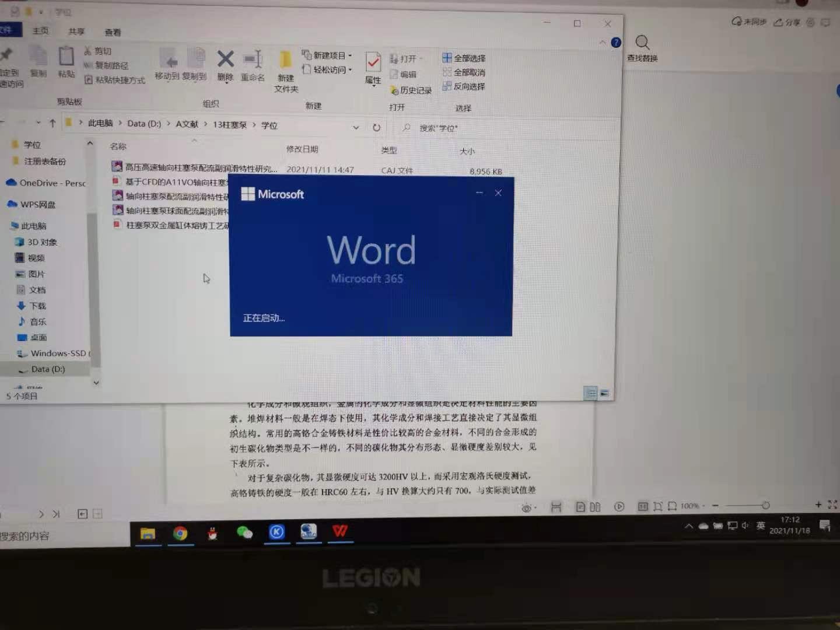
Task: Click the up-directory arrow in Explorer
Action: (52, 123)
